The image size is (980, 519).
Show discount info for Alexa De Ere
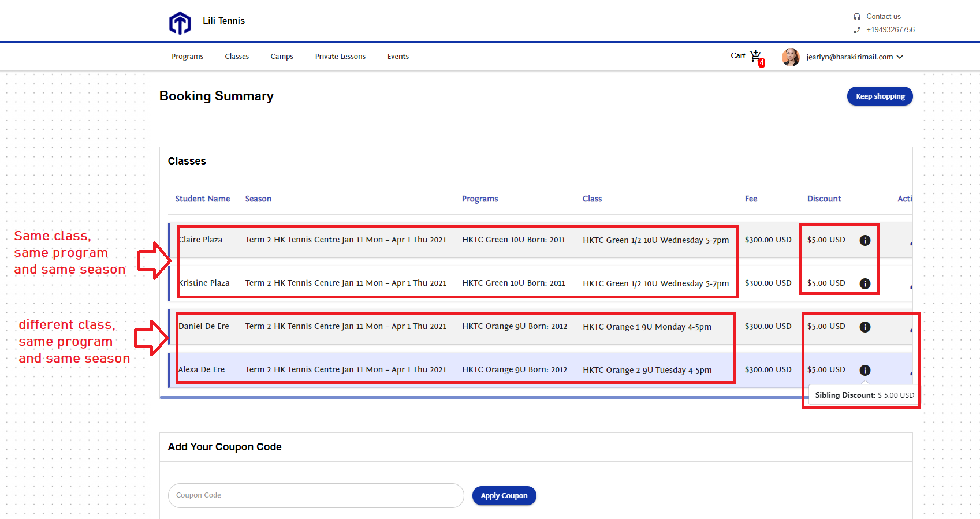(x=865, y=370)
